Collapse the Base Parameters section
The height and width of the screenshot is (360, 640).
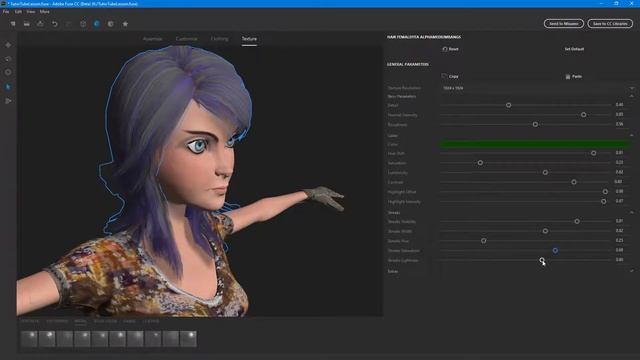pos(631,96)
